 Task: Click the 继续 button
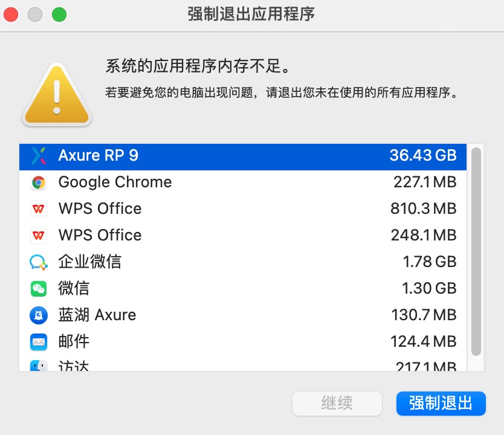(337, 404)
